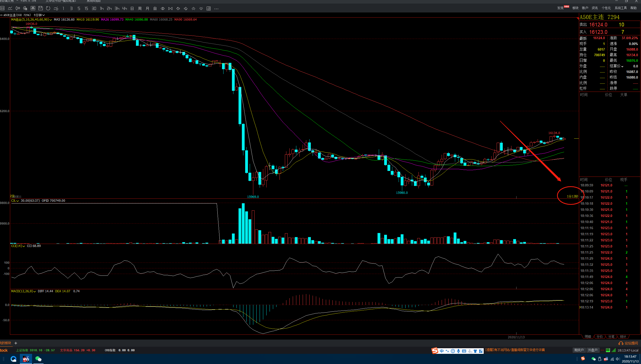Image resolution: width=641 pixels, height=364 pixels.
Task: Expand the 5分钟 period dropdown
Action: pos(39,15)
